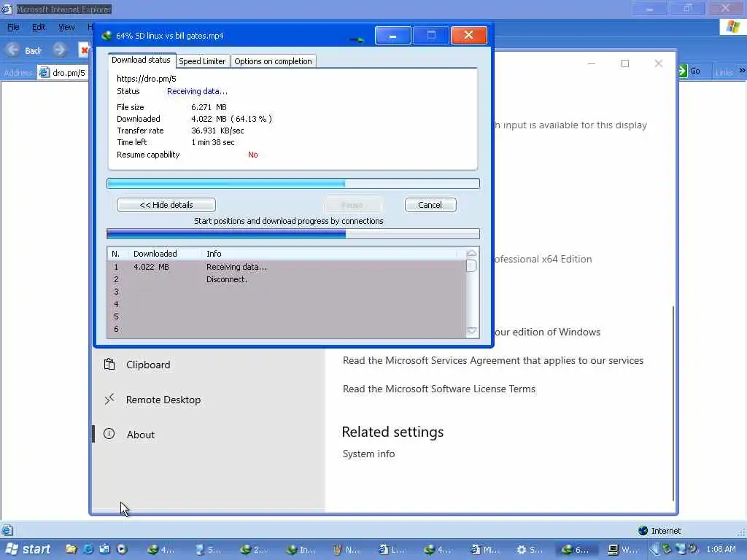Click IE status bar page icon
The height and width of the screenshot is (560, 747).
(7, 530)
